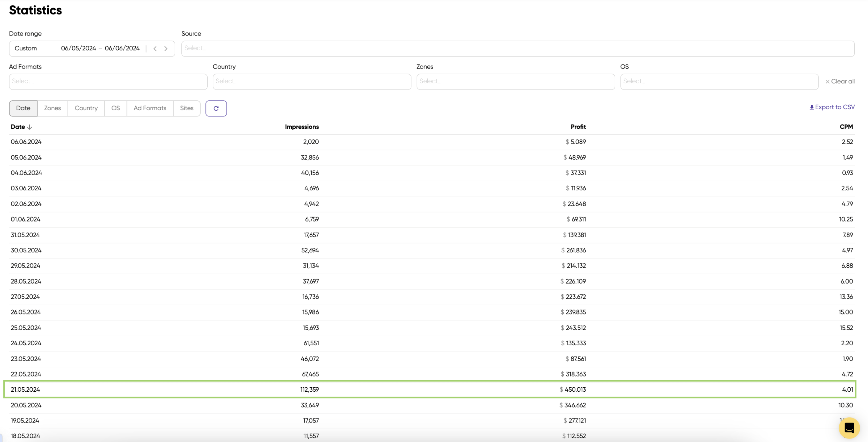Click previous date range arrow
868x442 pixels.
pyautogui.click(x=155, y=48)
